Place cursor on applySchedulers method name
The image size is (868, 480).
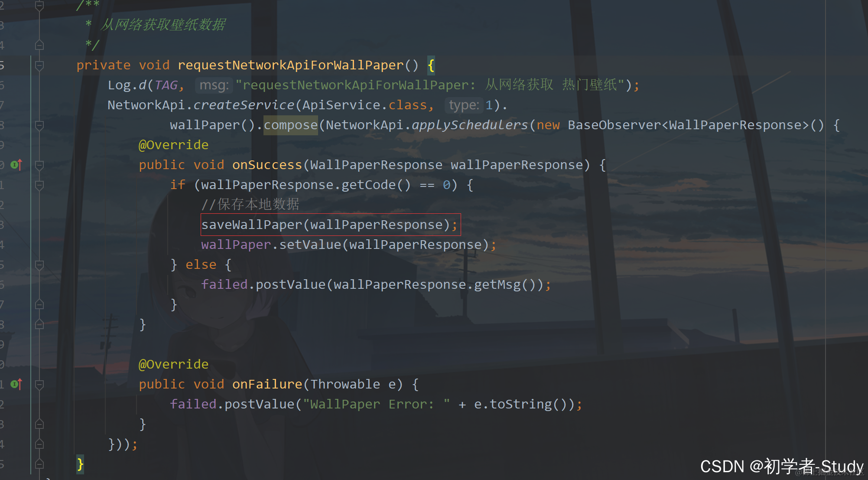click(470, 125)
